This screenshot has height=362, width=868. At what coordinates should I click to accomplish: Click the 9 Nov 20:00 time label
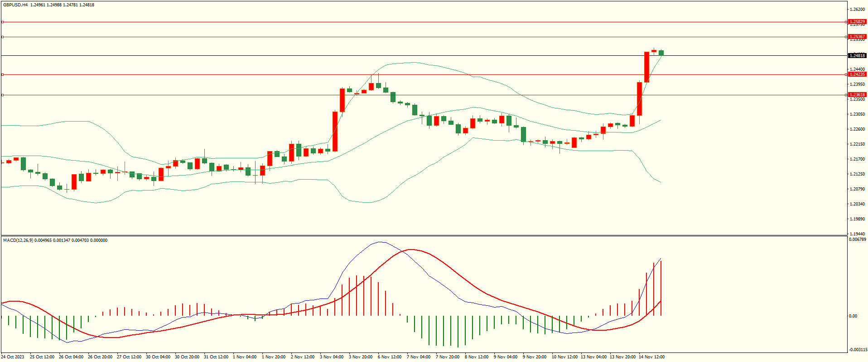(x=535, y=357)
